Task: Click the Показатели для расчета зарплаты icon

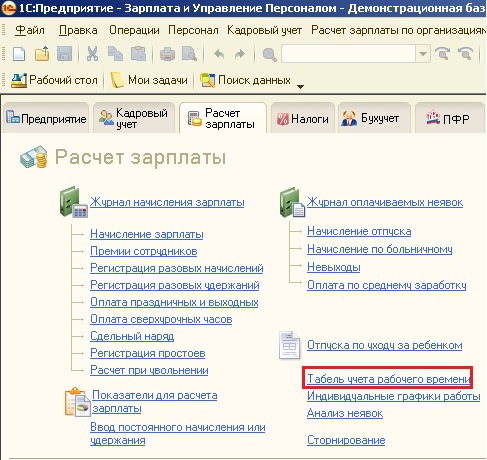Action: tap(78, 402)
